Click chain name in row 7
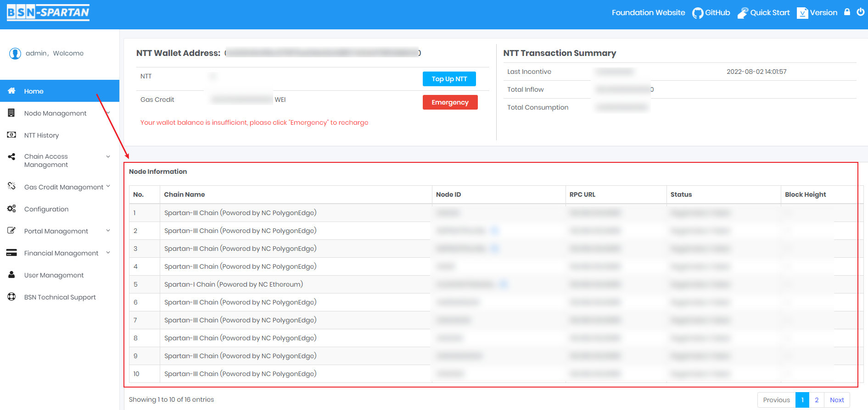 pyautogui.click(x=241, y=320)
